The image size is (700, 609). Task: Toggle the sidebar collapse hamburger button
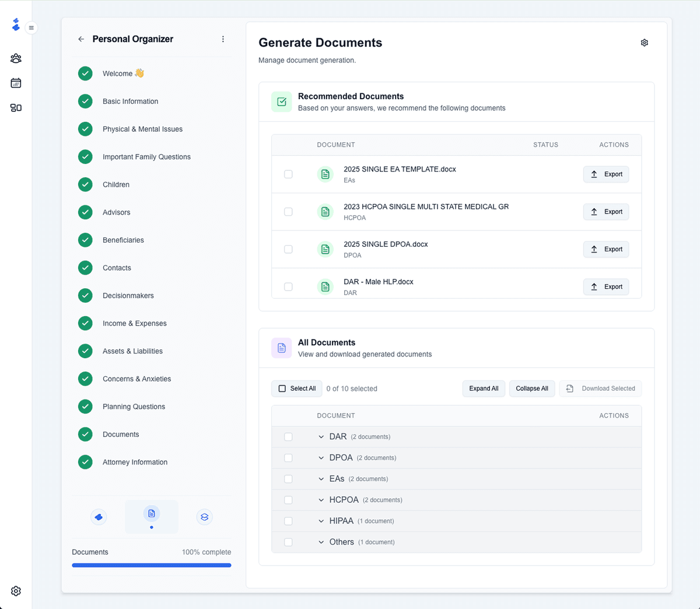click(x=32, y=27)
